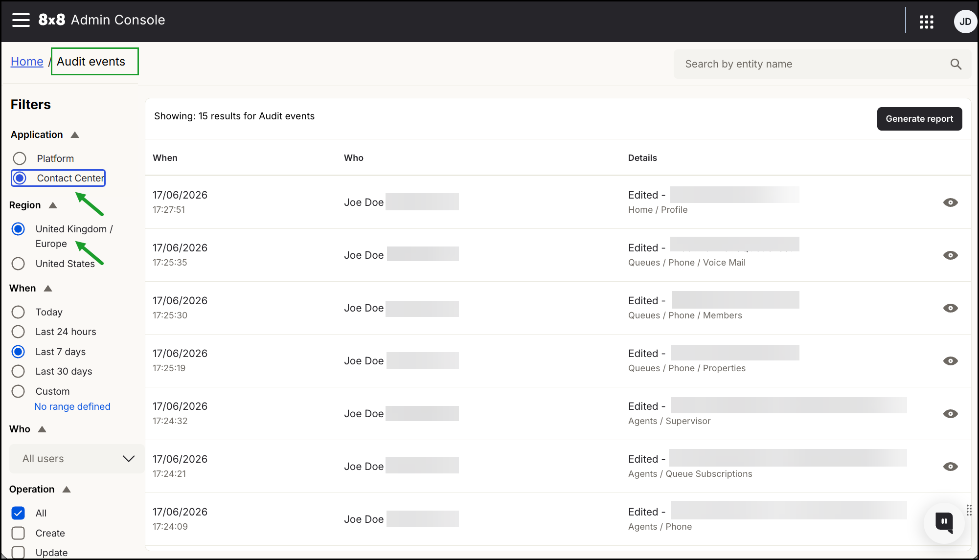Viewport: 979px width, 560px height.
Task: View details of the Queues Properties event
Action: (x=950, y=361)
